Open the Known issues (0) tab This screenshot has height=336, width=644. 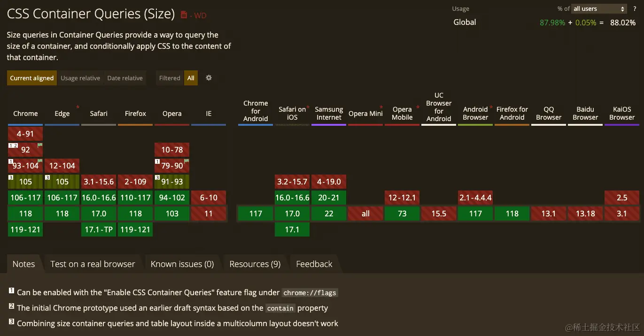182,264
